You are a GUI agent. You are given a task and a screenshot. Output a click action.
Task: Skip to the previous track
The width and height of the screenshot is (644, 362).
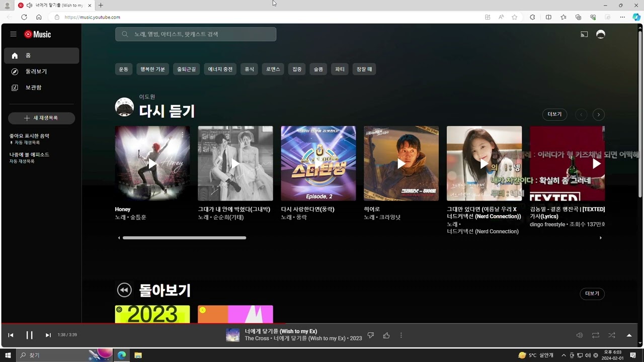point(11,335)
